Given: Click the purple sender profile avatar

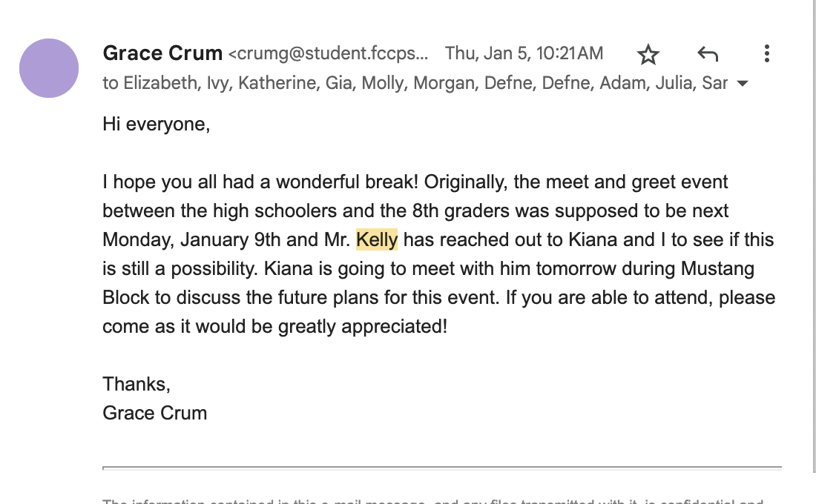Looking at the screenshot, I should tap(49, 68).
